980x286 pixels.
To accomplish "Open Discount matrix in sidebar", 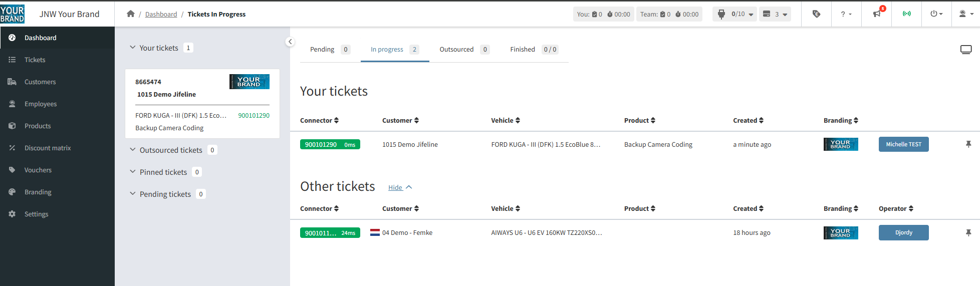I will click(x=48, y=148).
